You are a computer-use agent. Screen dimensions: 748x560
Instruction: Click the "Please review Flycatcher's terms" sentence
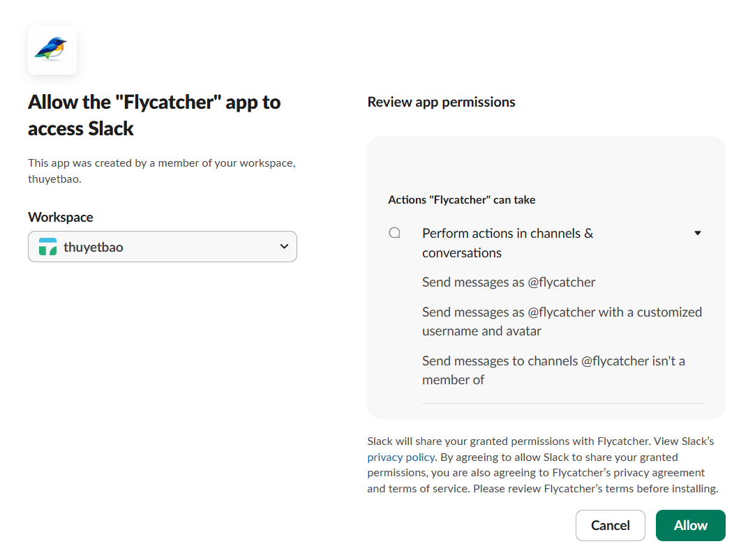coord(595,489)
